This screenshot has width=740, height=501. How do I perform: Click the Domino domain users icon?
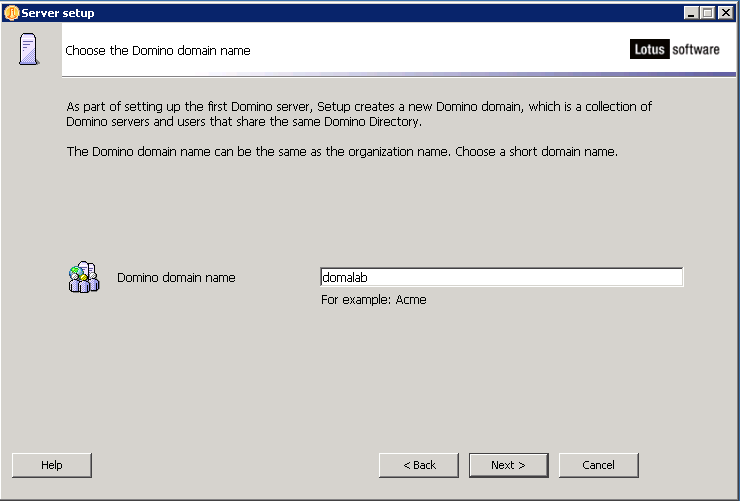coord(84,277)
